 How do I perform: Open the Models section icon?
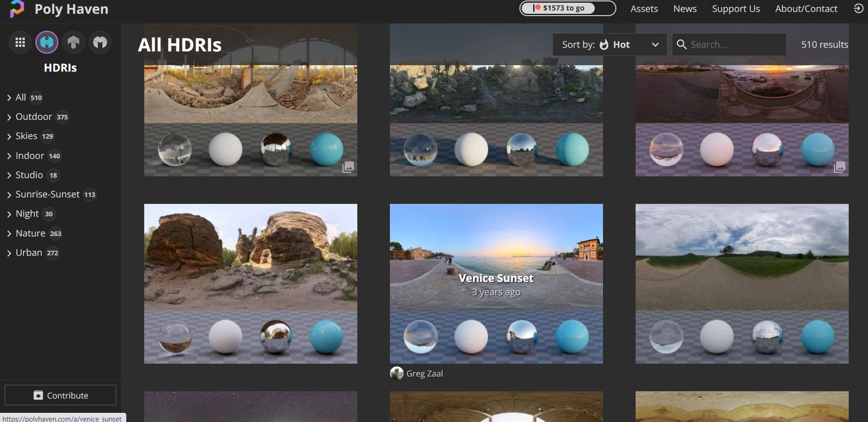pyautogui.click(x=100, y=42)
